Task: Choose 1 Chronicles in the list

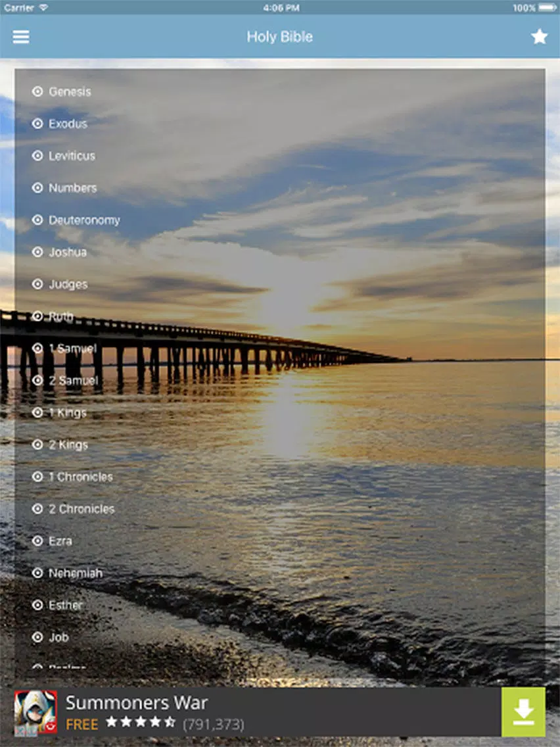Action: click(x=80, y=476)
